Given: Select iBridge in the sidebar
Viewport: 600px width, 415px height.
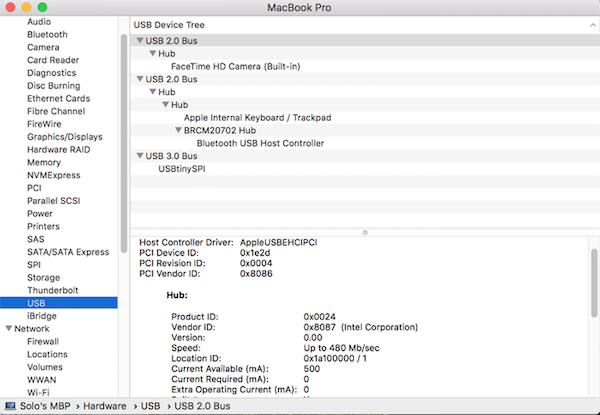Looking at the screenshot, I should coord(42,316).
